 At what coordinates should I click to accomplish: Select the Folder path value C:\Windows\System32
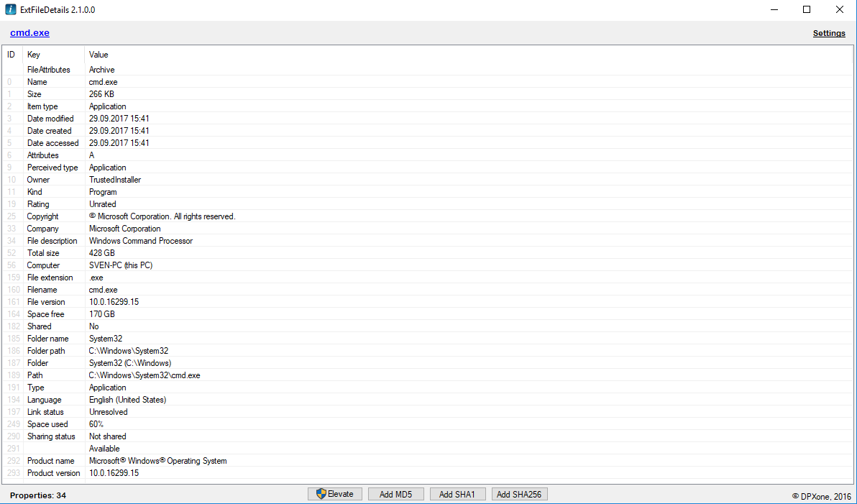(x=129, y=351)
